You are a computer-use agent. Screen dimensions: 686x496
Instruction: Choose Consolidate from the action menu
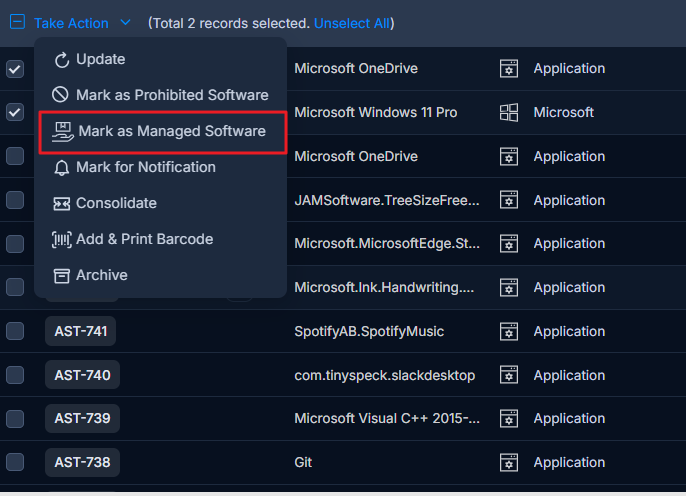pyautogui.click(x=161, y=203)
